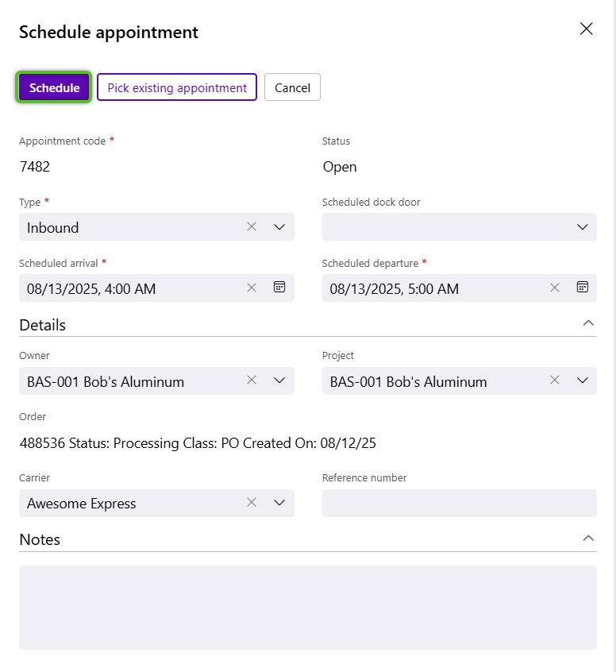Collapse the Details section

pos(588,322)
